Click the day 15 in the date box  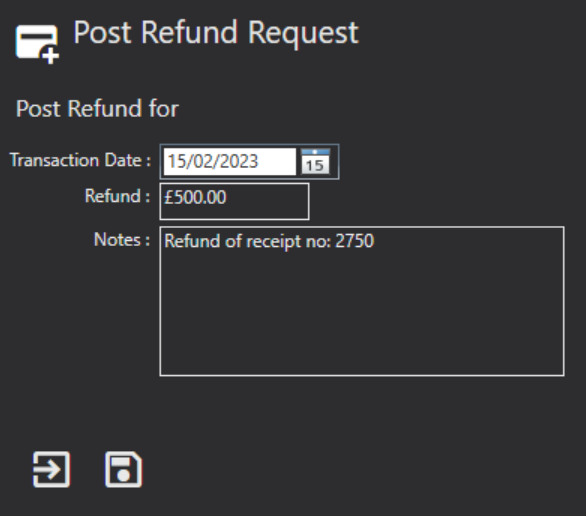tap(178, 161)
